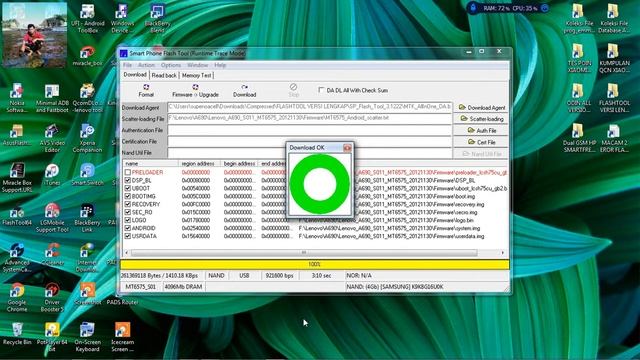Click the Scatter-loading File path field

tap(309, 118)
